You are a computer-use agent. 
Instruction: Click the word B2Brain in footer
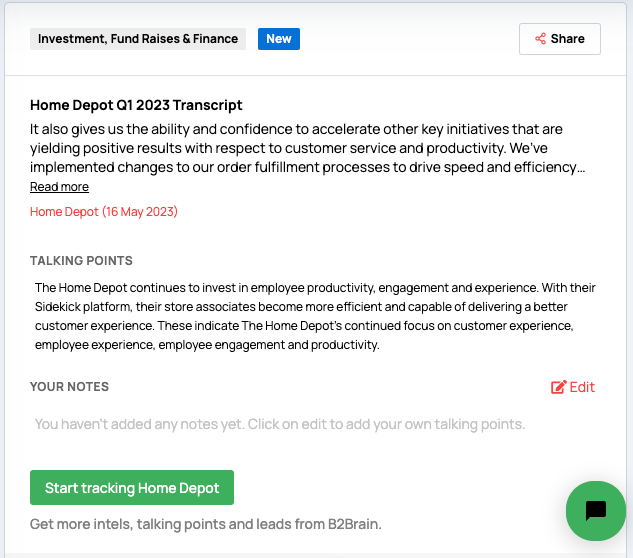[354, 524]
